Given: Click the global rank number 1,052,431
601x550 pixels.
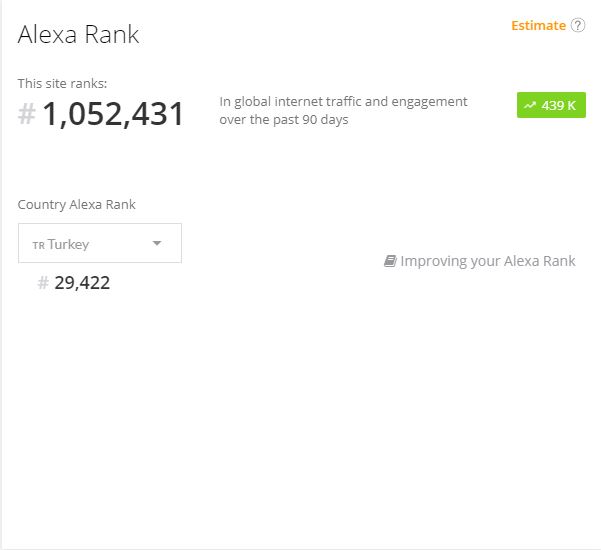Looking at the screenshot, I should point(113,115).
